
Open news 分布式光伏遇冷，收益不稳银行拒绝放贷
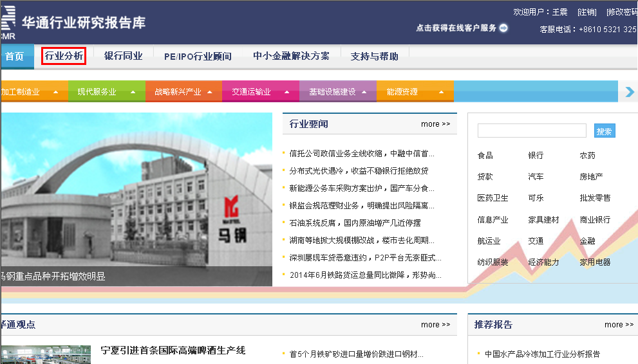(359, 170)
